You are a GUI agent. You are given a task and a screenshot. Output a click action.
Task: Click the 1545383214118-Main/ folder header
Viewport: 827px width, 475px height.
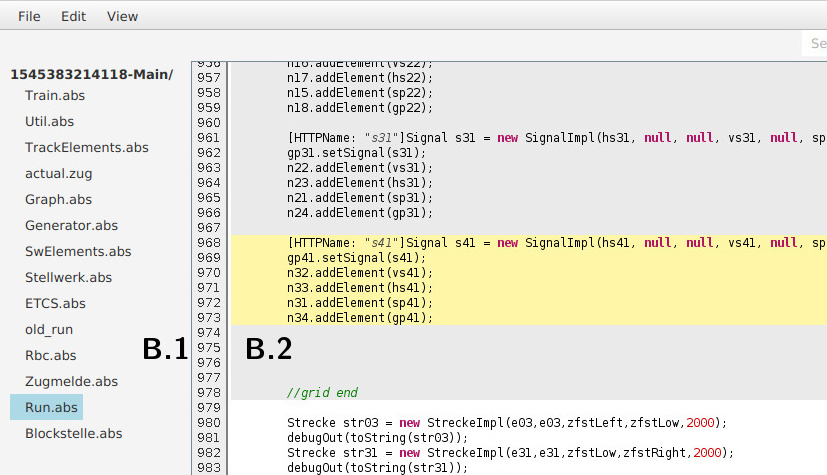point(91,74)
